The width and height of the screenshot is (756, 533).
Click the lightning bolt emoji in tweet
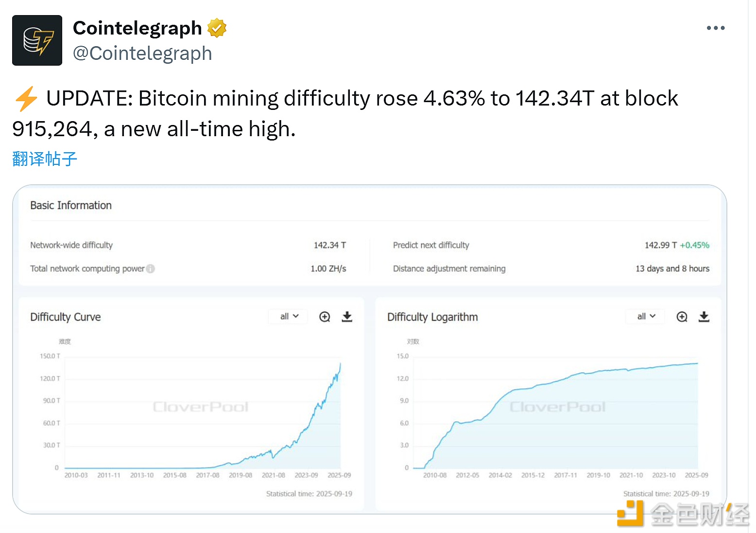(x=26, y=99)
